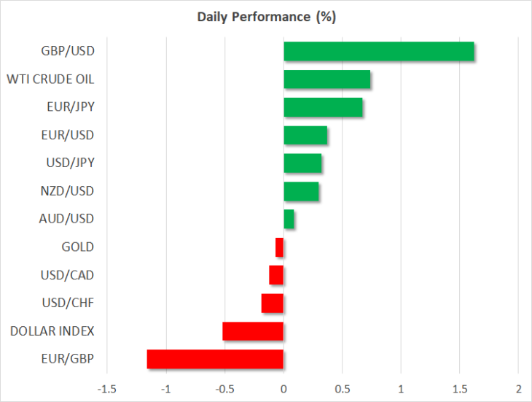Click the NZD/USD bar
This screenshot has width=532, height=402.
301,191
